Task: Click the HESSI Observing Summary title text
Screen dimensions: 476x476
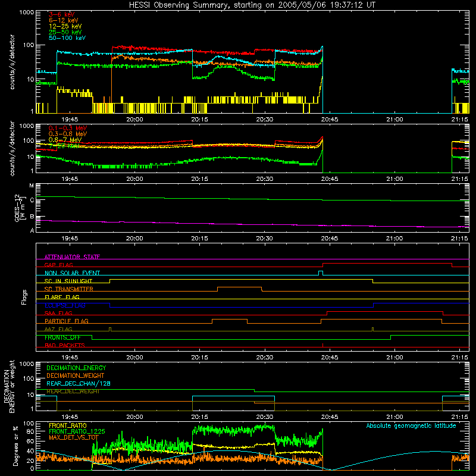Action: [252, 5]
